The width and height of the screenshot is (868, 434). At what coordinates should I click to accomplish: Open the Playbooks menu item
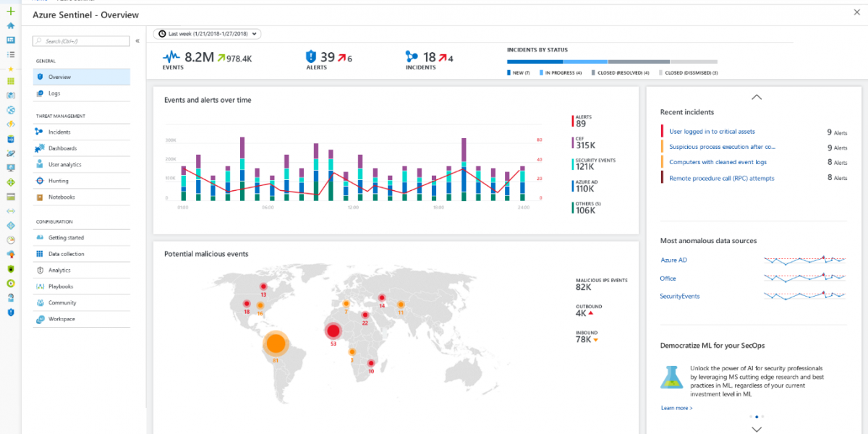[x=82, y=286]
